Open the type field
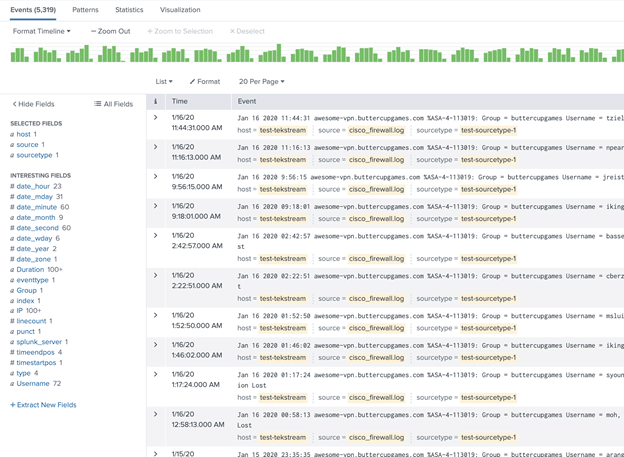 pos(23,373)
